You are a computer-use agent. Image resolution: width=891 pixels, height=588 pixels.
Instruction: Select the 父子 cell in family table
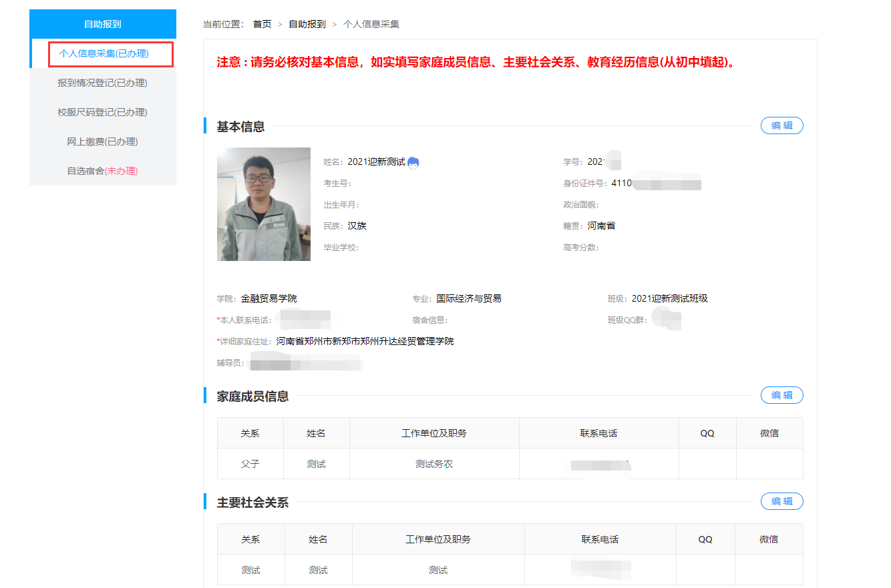(250, 464)
